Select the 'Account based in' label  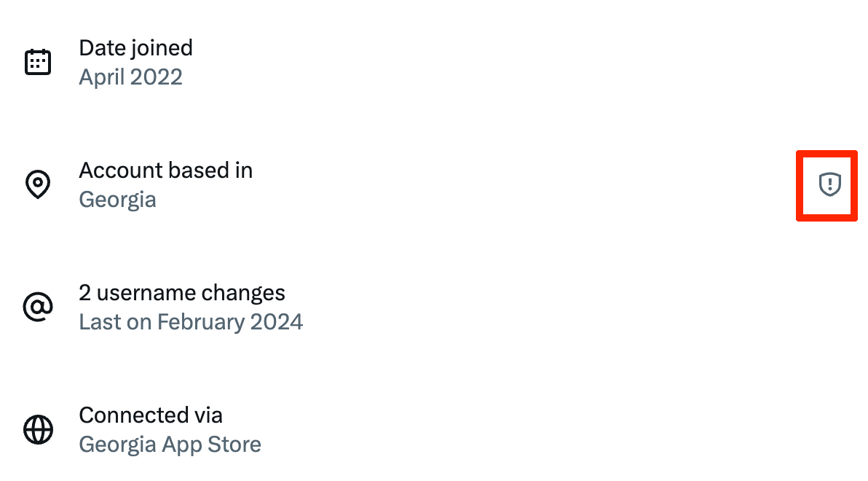[165, 171]
